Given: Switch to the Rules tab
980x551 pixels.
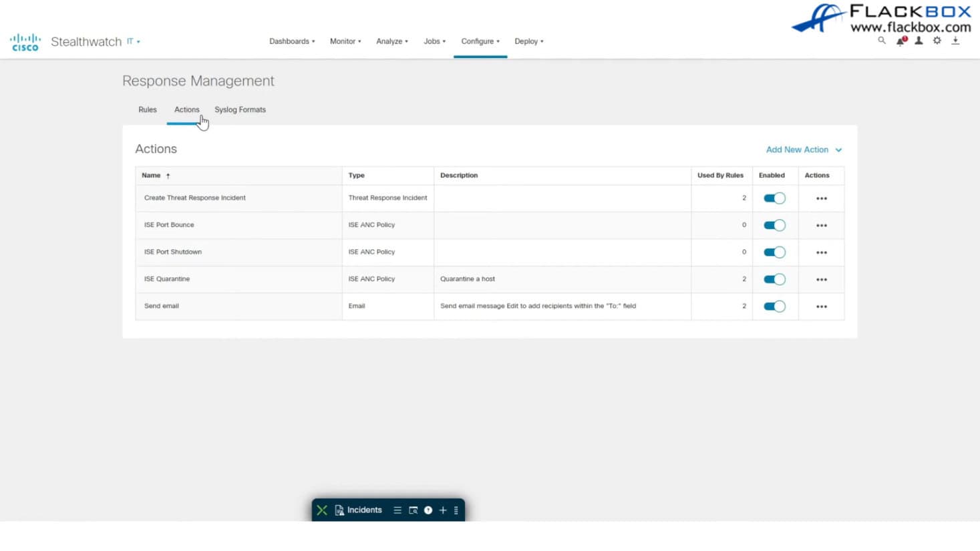Looking at the screenshot, I should point(148,110).
